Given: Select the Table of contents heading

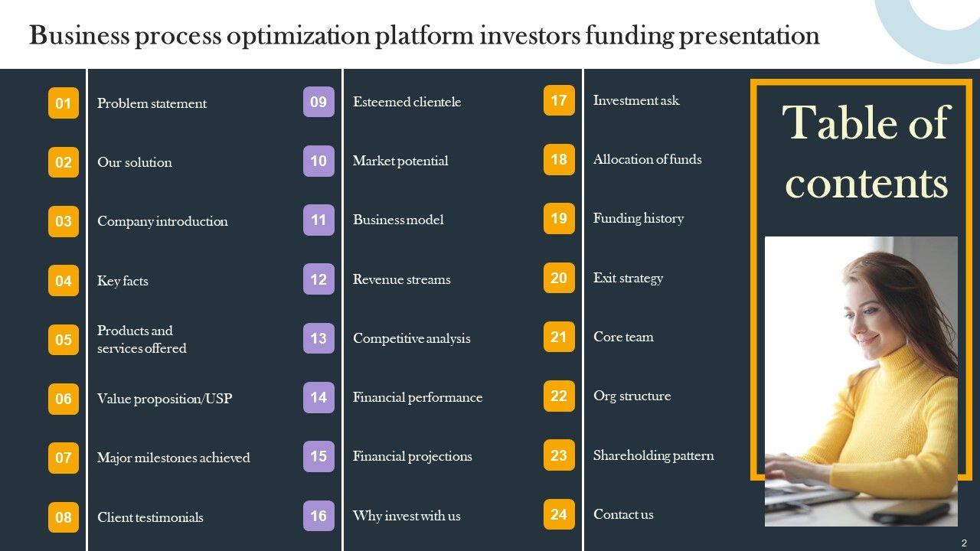Looking at the screenshot, I should click(x=866, y=152).
